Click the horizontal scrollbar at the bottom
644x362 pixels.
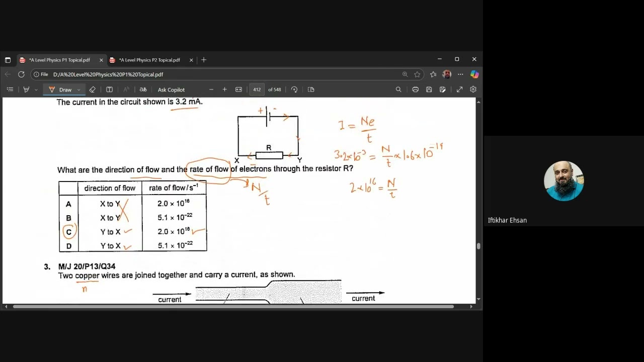point(233,307)
